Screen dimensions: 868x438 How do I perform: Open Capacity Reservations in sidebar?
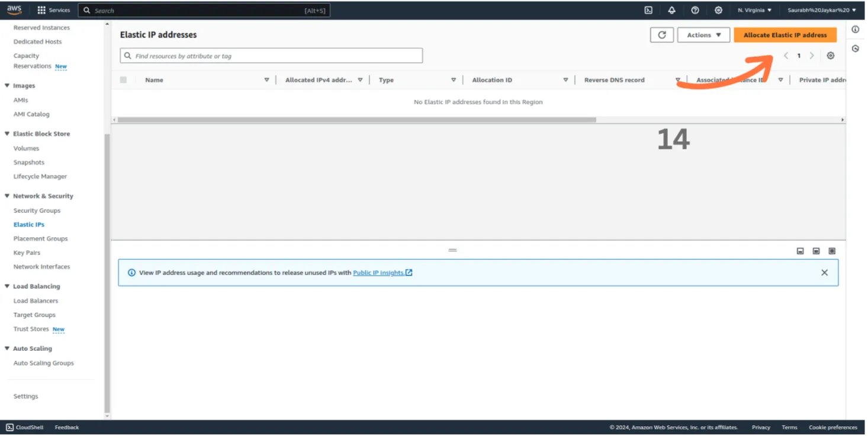(x=33, y=61)
